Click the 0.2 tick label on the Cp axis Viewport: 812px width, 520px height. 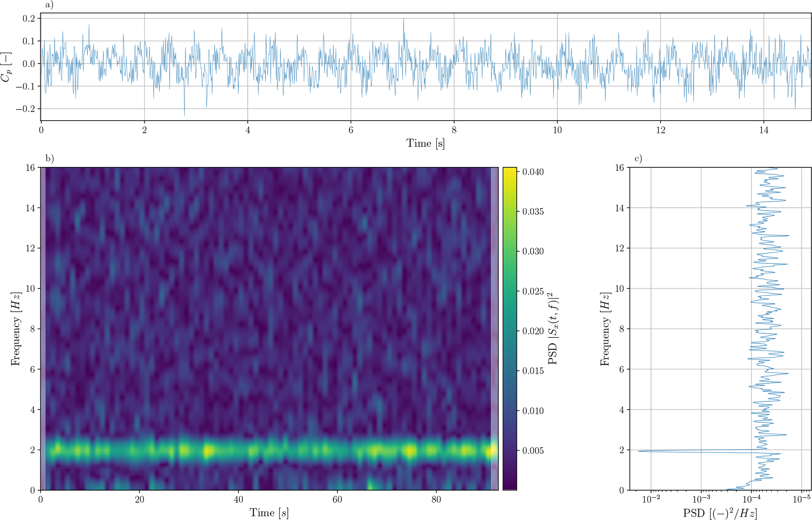point(29,18)
